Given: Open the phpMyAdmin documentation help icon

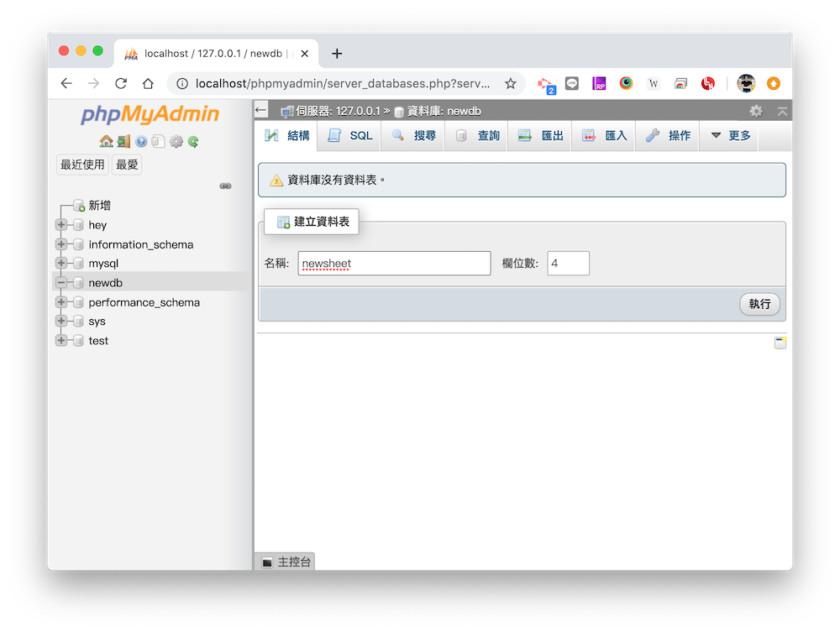Looking at the screenshot, I should click(141, 141).
